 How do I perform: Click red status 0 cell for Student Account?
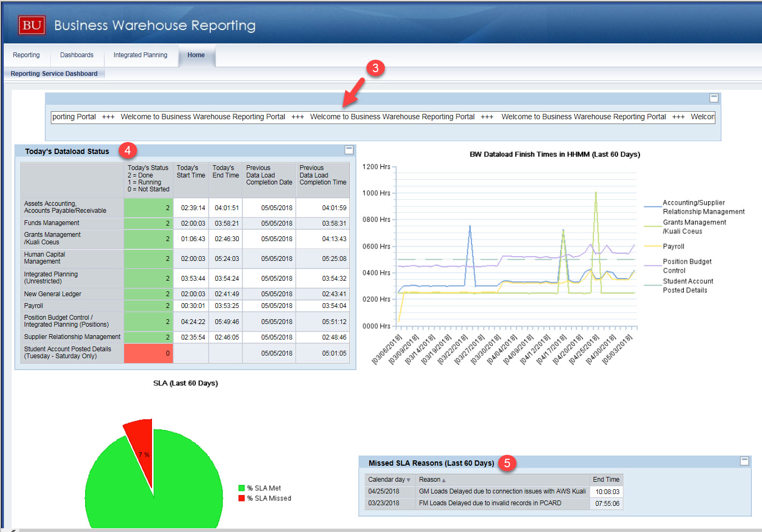pos(148,353)
